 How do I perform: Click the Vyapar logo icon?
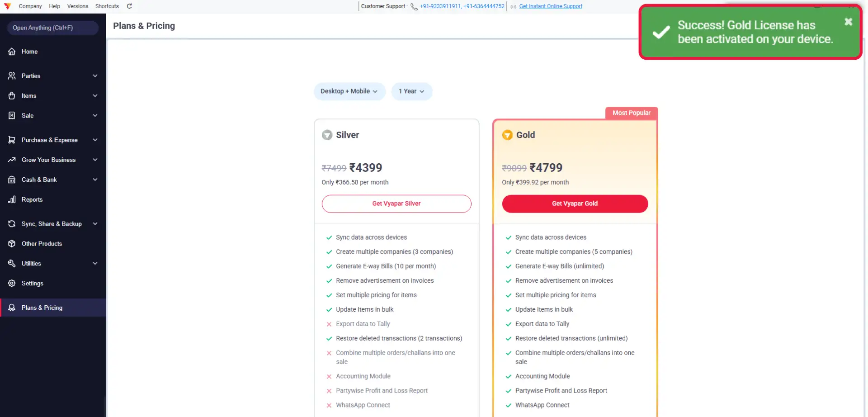click(x=7, y=6)
